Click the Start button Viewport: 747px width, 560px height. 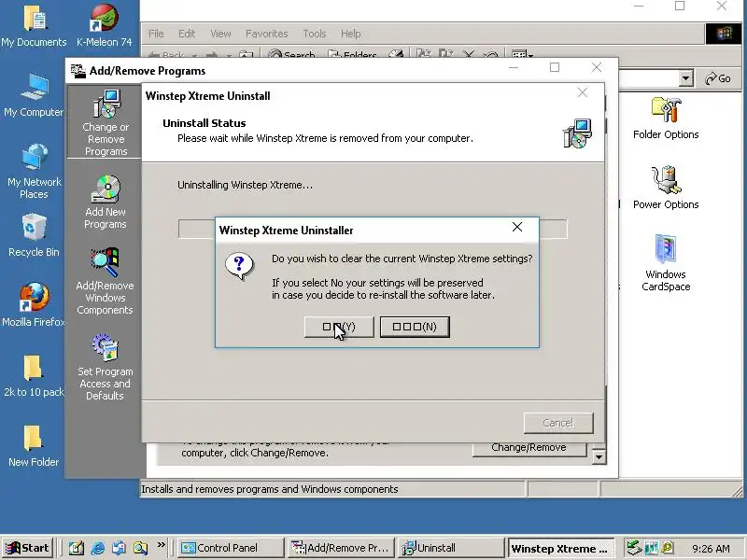point(27,548)
